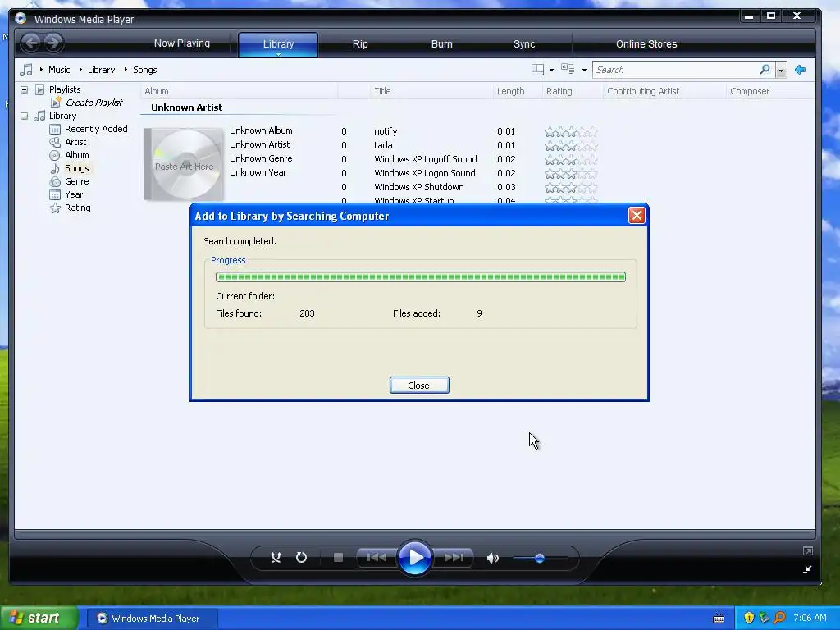The image size is (840, 630).
Task: Sort by the Length column header
Action: click(518, 91)
